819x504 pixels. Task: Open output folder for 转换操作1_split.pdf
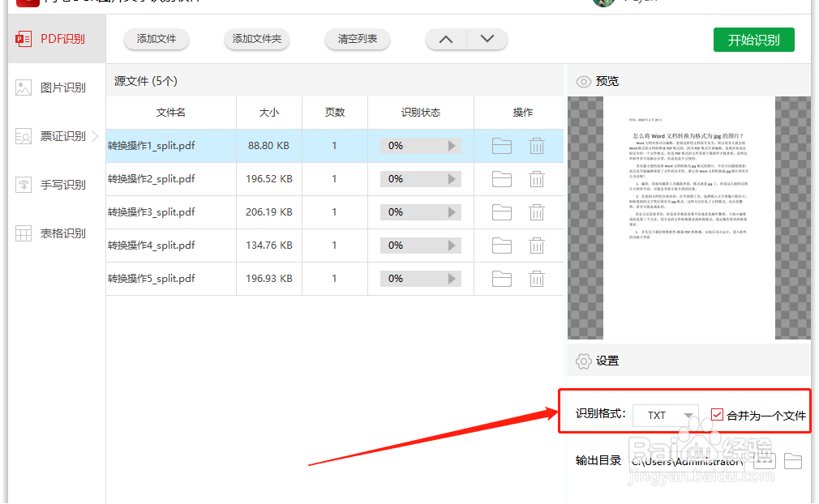point(502,145)
